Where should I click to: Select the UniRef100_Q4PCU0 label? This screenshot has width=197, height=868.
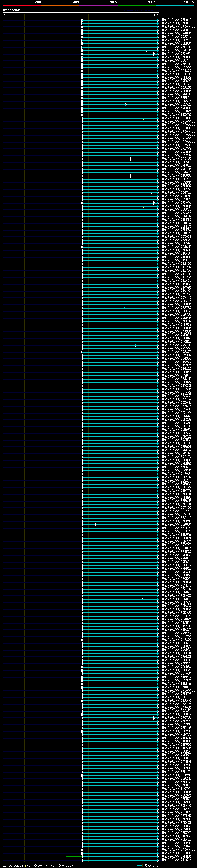click(177, 737)
